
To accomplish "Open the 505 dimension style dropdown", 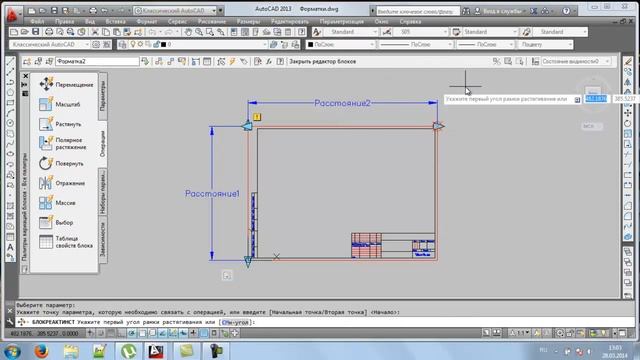I will click(421, 32).
